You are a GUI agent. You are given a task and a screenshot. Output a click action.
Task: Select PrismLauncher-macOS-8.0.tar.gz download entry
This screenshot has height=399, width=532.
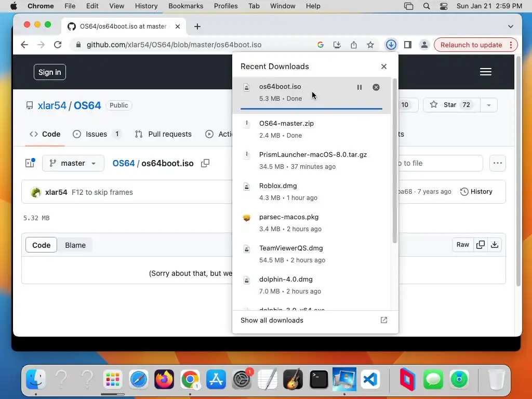click(312, 161)
